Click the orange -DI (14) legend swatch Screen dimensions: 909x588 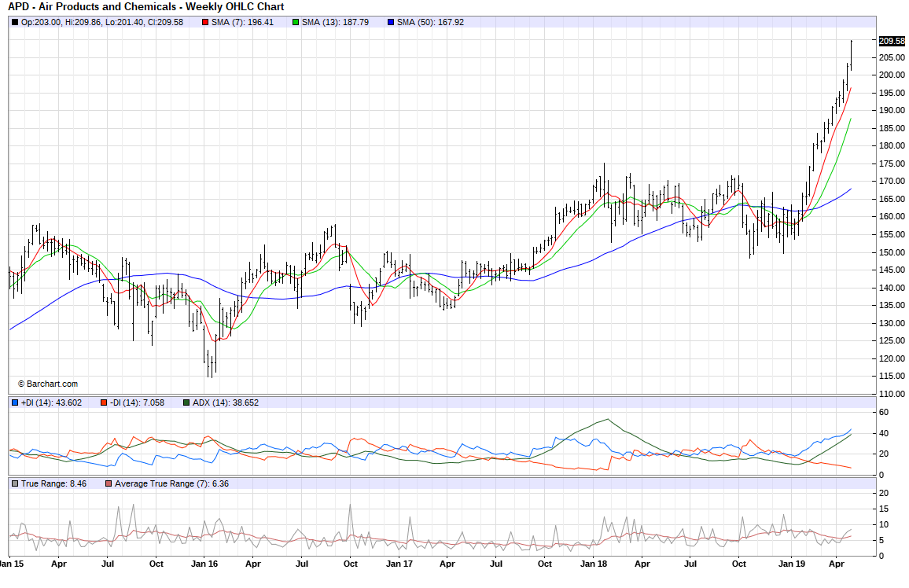click(x=104, y=402)
